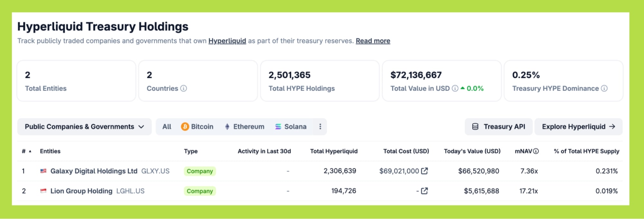Switch to the Bitcoin tab

pos(197,127)
